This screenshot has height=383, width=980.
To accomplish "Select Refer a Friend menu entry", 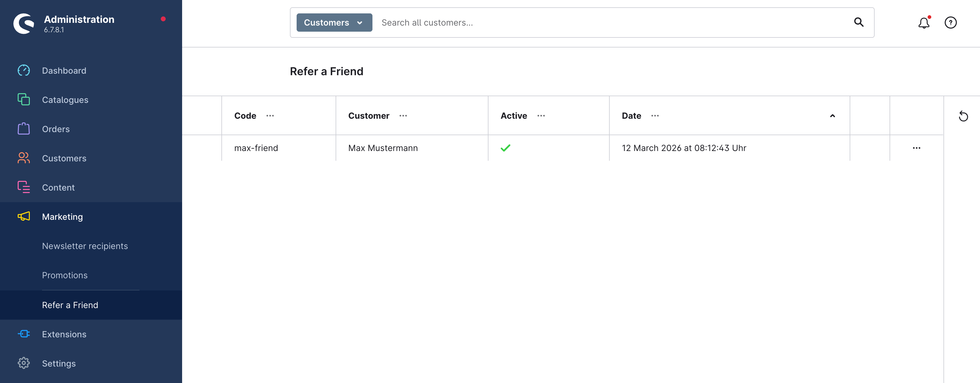I will tap(70, 305).
